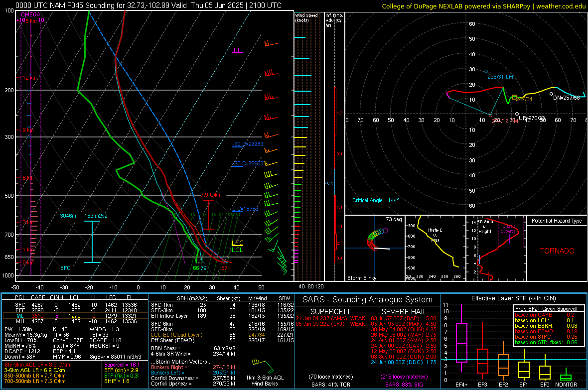Click the '73 deg' slinky tilt value
The width and height of the screenshot is (588, 390).
point(394,219)
